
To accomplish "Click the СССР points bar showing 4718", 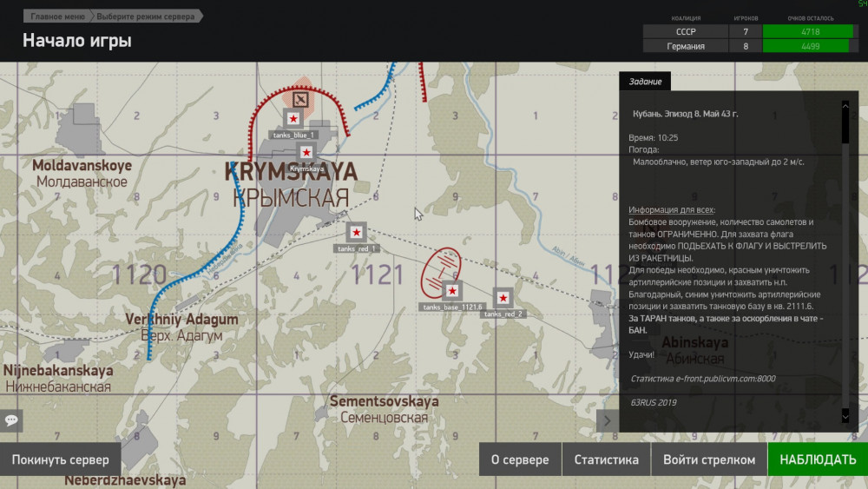I will click(810, 31).
